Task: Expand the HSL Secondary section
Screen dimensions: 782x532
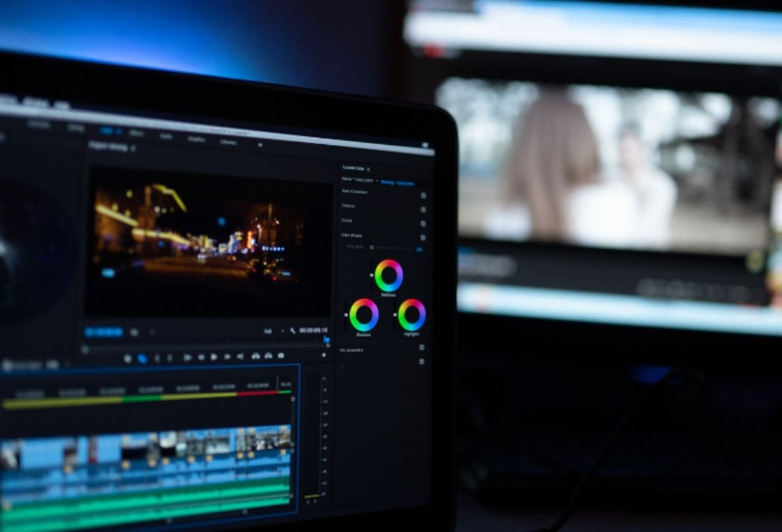Action: pyautogui.click(x=351, y=349)
